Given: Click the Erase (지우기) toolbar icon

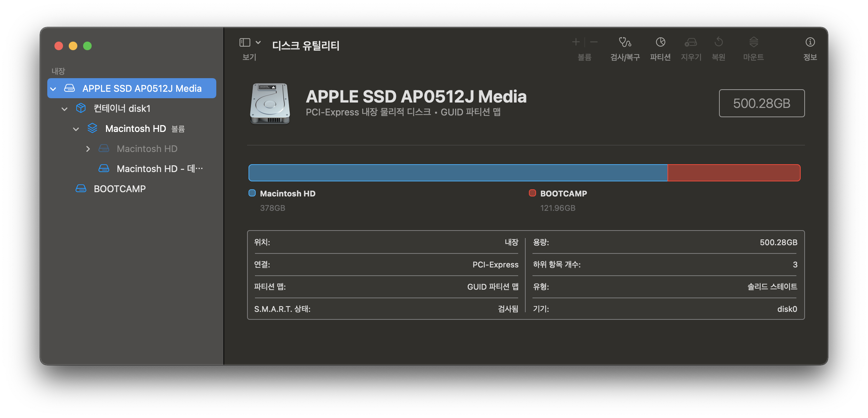Looking at the screenshot, I should pyautogui.click(x=691, y=42).
